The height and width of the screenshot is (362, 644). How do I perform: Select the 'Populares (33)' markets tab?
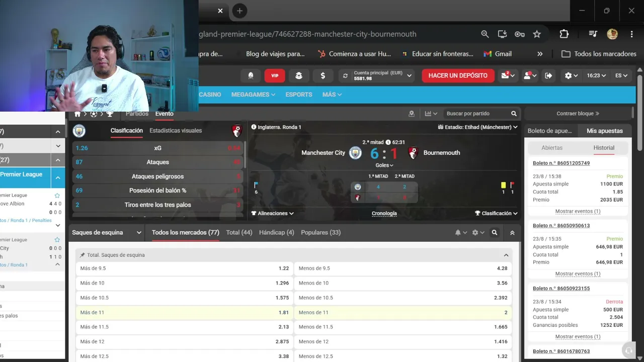(321, 232)
